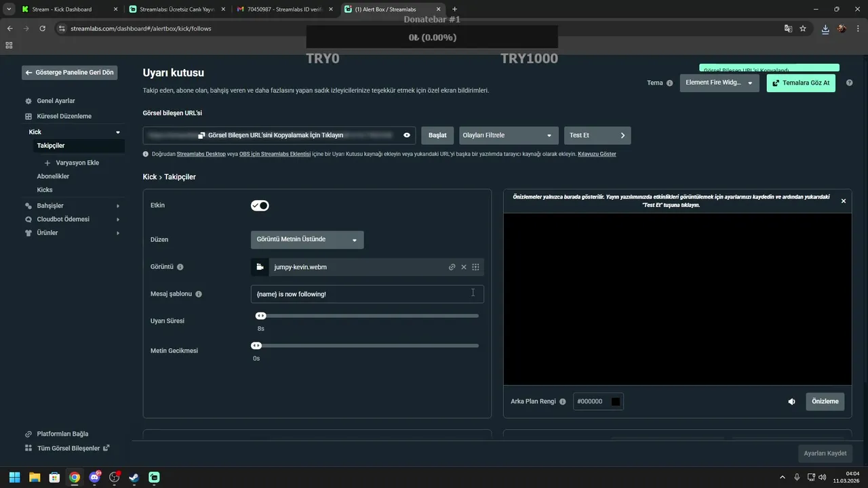Open File Explorer from the taskbar
This screenshot has height=488, width=868.
(35, 477)
